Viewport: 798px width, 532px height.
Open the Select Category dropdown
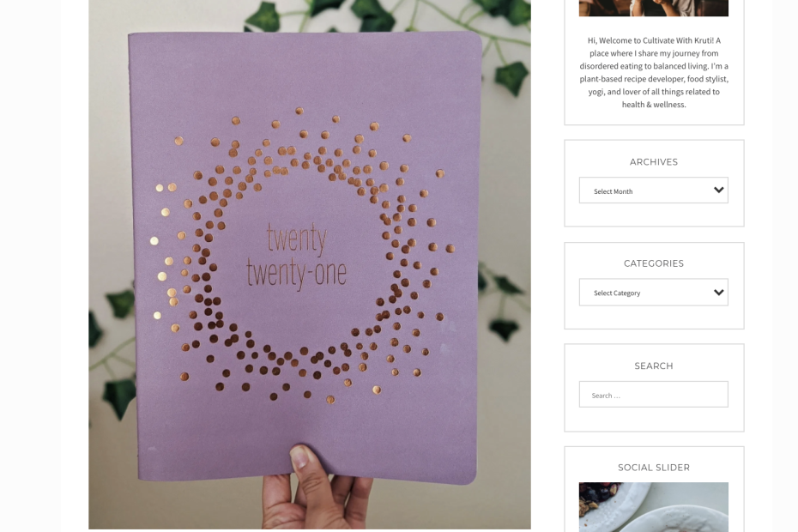pos(654,293)
